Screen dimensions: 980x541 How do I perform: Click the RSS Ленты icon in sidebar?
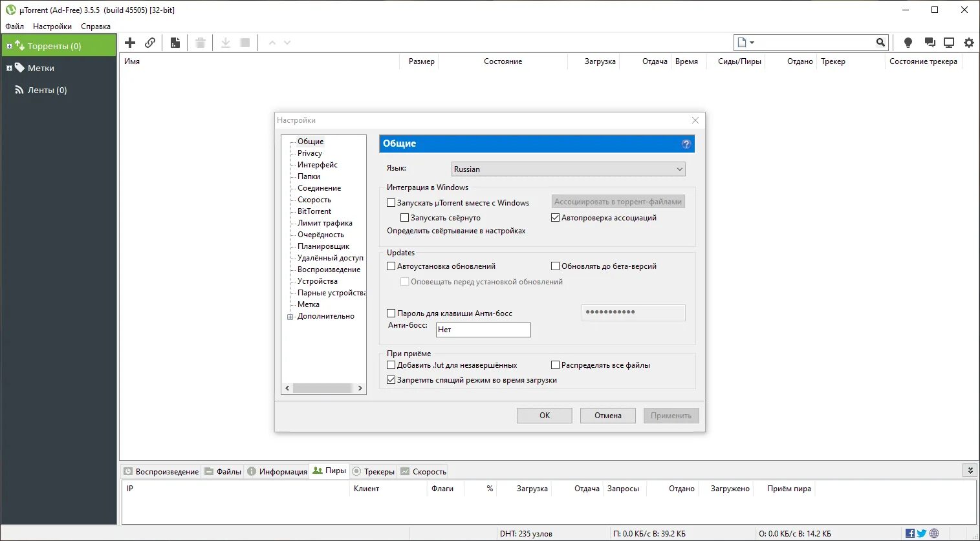19,90
